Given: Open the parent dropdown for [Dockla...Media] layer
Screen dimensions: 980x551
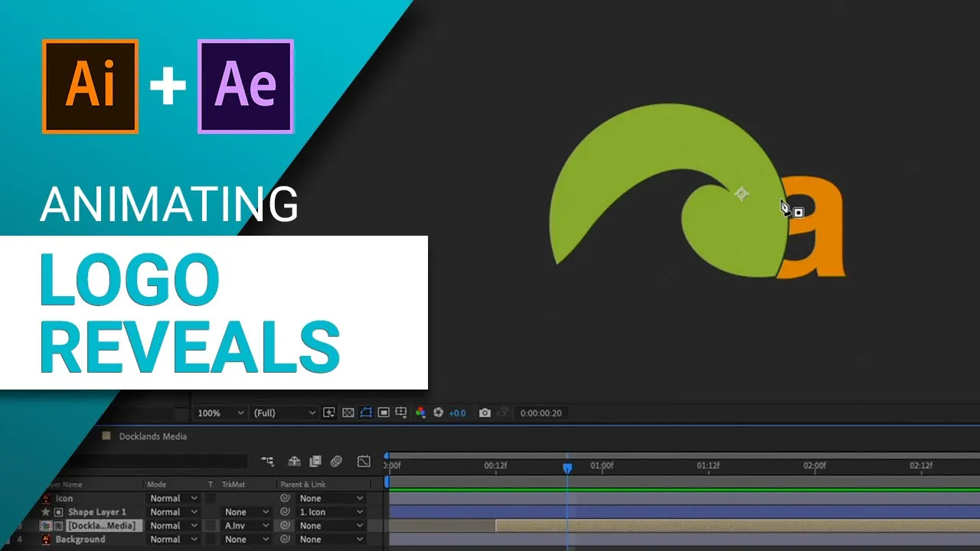Looking at the screenshot, I should (331, 526).
